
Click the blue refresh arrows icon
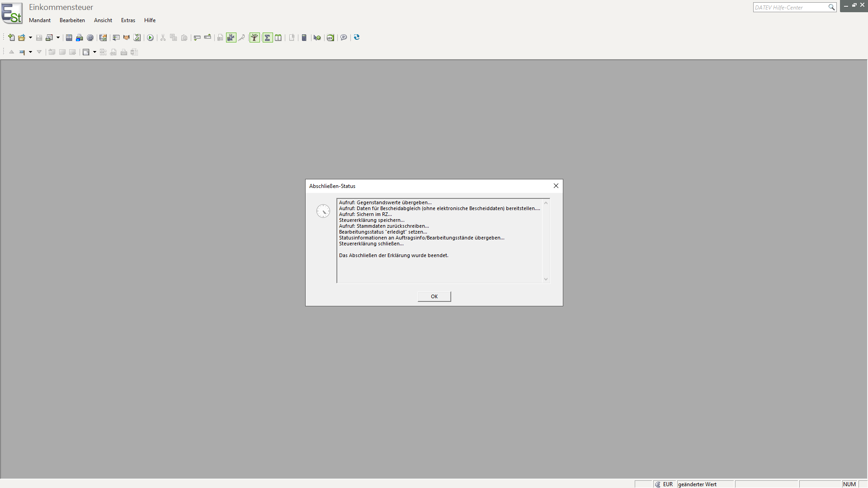click(357, 38)
